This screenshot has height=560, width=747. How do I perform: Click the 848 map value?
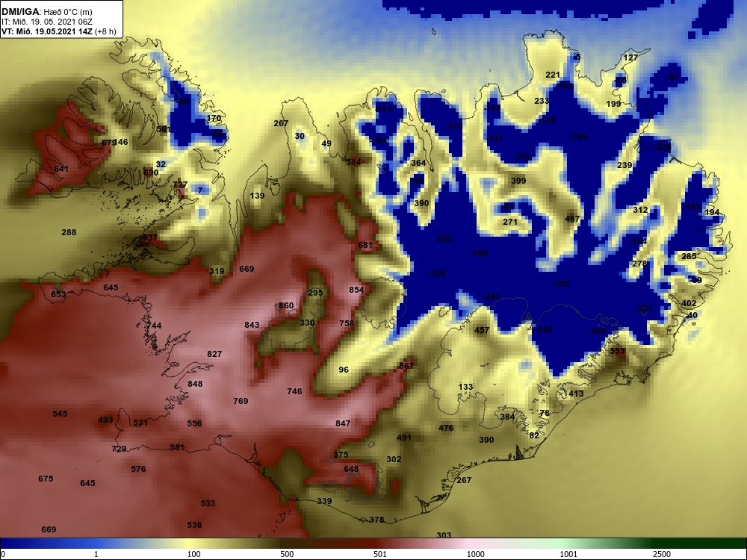[x=195, y=384]
